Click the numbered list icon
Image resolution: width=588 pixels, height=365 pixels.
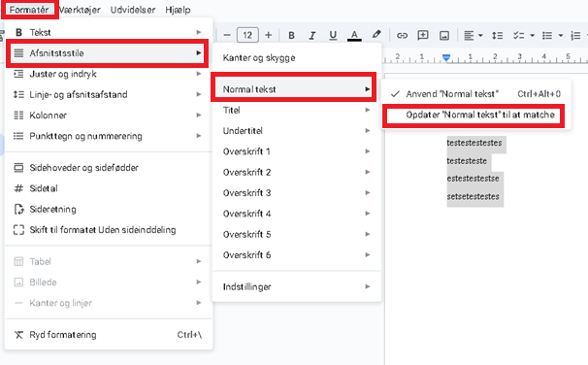click(x=575, y=36)
